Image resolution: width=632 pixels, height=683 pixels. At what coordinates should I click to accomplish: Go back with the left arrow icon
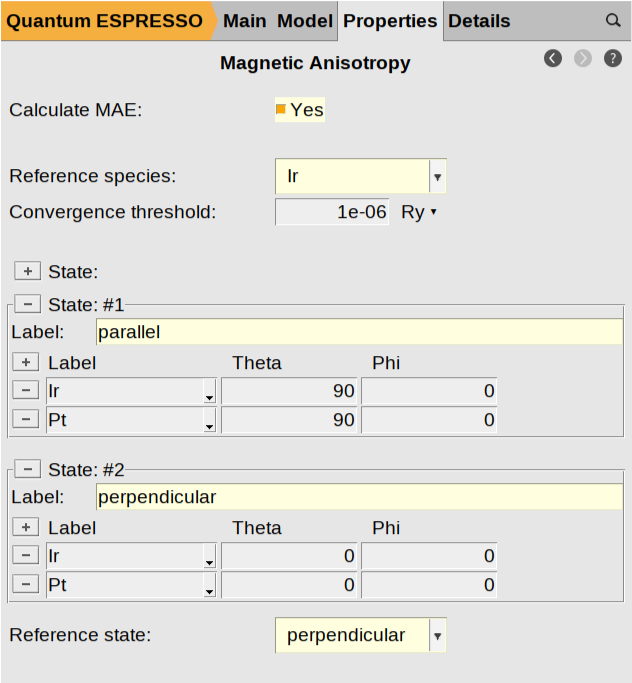point(553,59)
